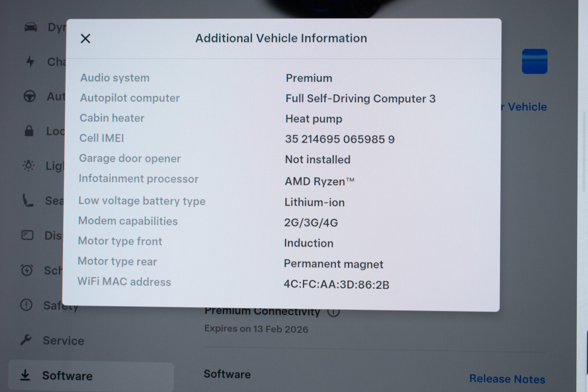Open the Release Notes link
This screenshot has width=588, height=392.
pyautogui.click(x=507, y=379)
